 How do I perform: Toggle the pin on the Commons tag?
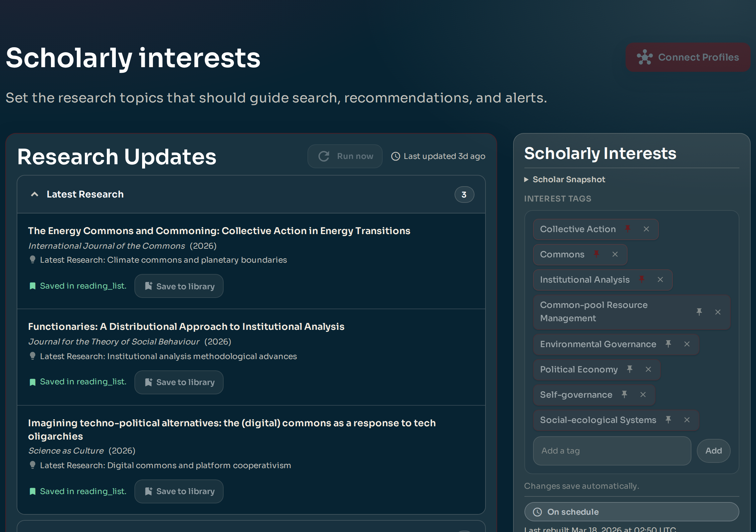click(597, 254)
